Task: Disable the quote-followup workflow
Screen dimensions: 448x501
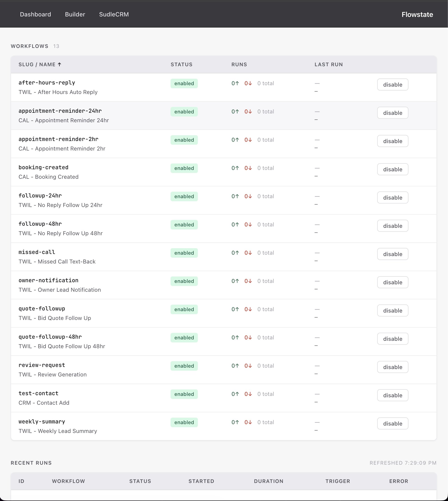Action: pos(393,311)
